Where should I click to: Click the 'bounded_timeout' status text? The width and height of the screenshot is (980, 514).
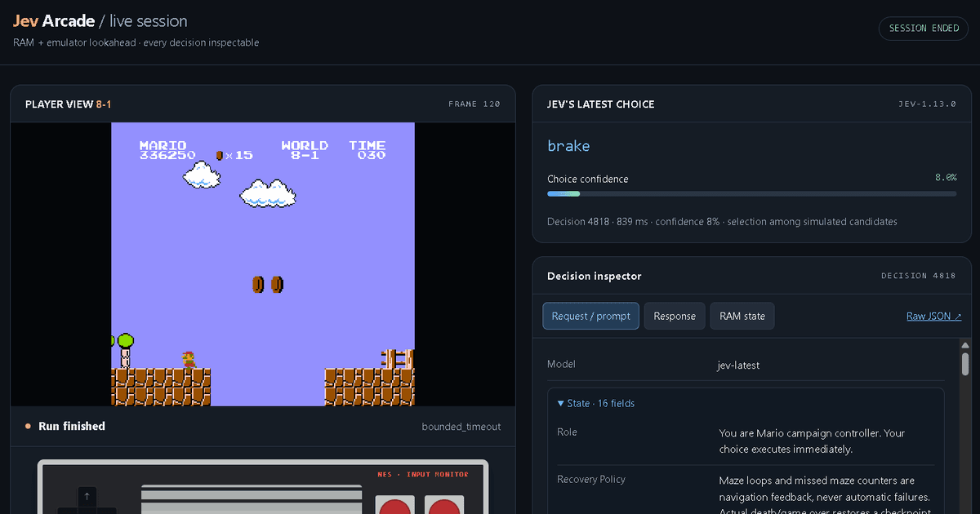461,427
